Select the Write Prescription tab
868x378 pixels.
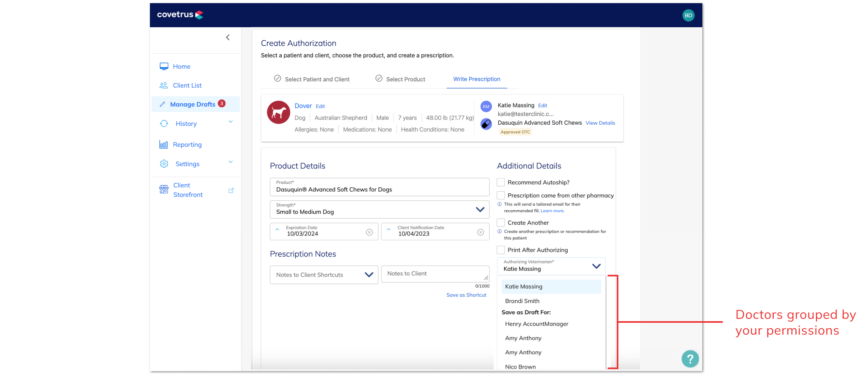477,79
